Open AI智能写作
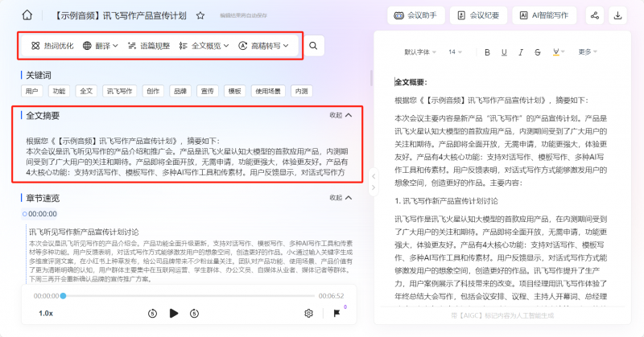The image size is (644, 337). (544, 15)
